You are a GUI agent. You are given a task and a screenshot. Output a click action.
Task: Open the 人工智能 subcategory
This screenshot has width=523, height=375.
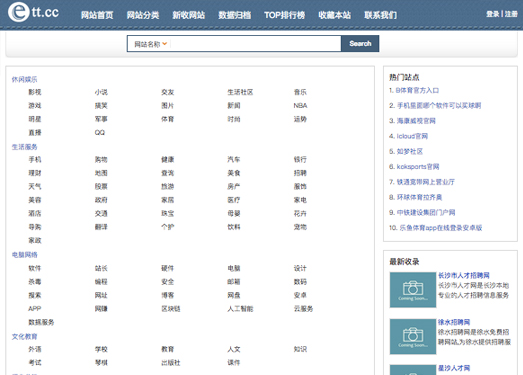tap(240, 309)
